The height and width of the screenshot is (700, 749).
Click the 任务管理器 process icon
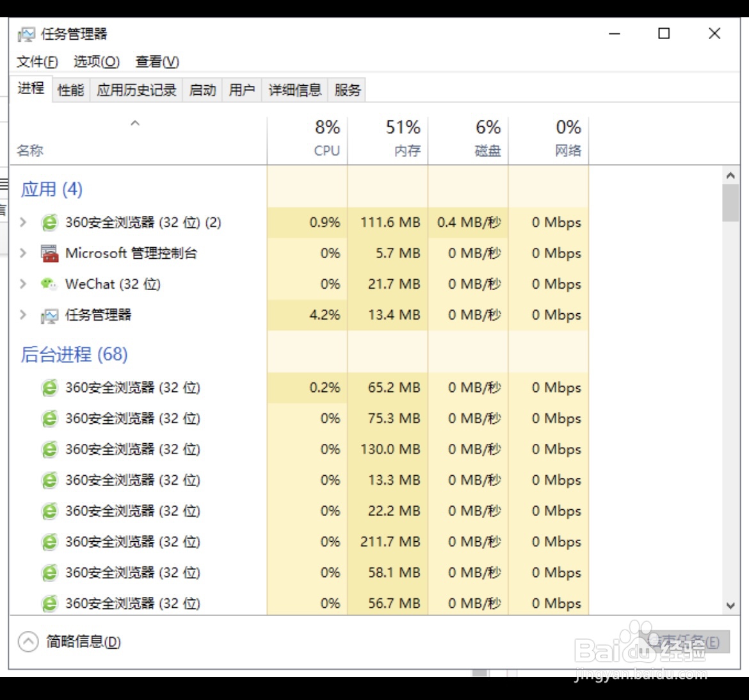coord(49,314)
